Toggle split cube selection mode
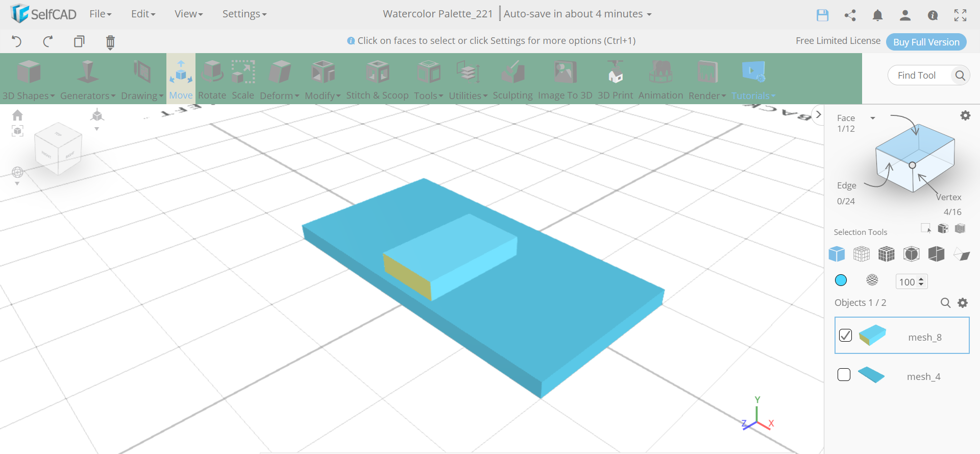 937,254
